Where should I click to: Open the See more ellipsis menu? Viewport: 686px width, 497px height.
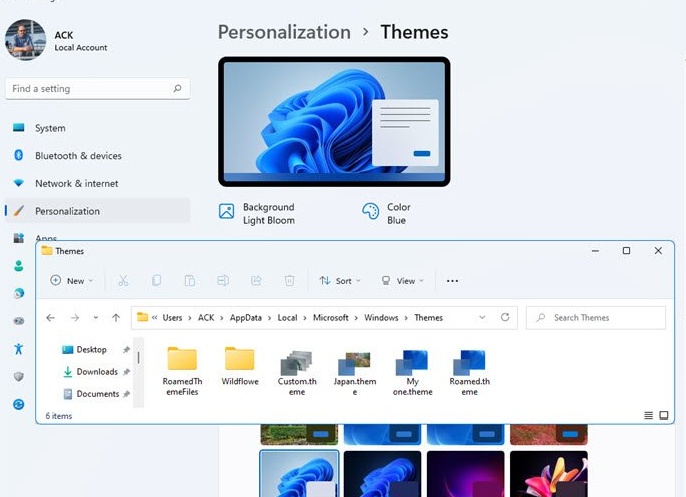coord(452,281)
